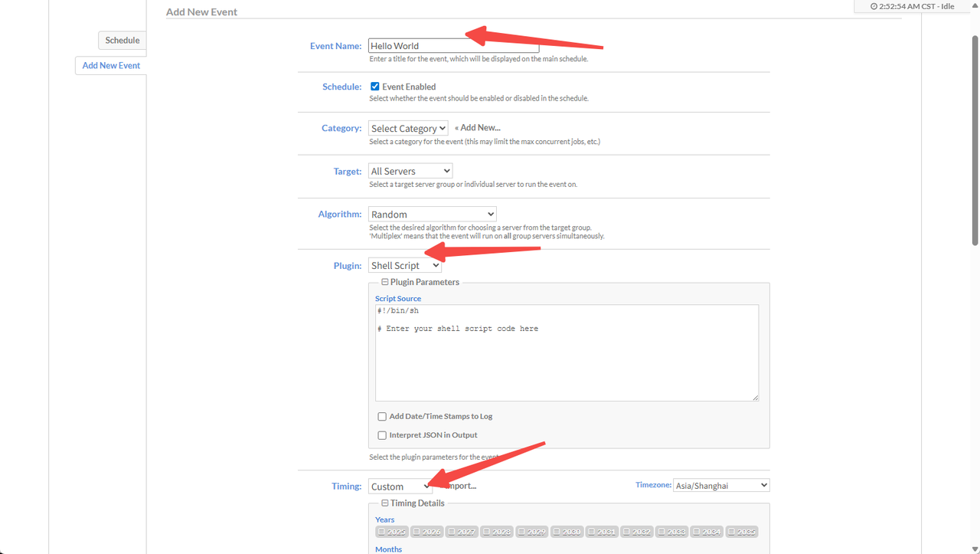Viewport: 980px width, 554px height.
Task: Open the Algorithm Random dropdown
Action: click(433, 214)
